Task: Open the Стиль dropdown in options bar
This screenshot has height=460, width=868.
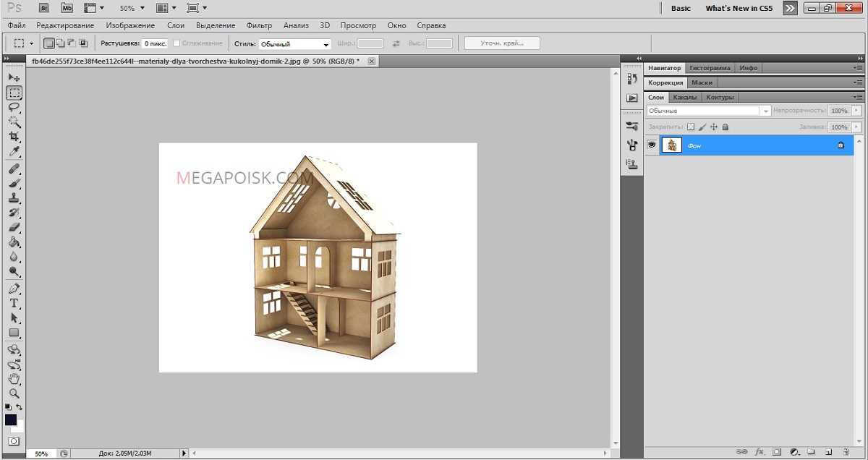Action: click(x=294, y=44)
